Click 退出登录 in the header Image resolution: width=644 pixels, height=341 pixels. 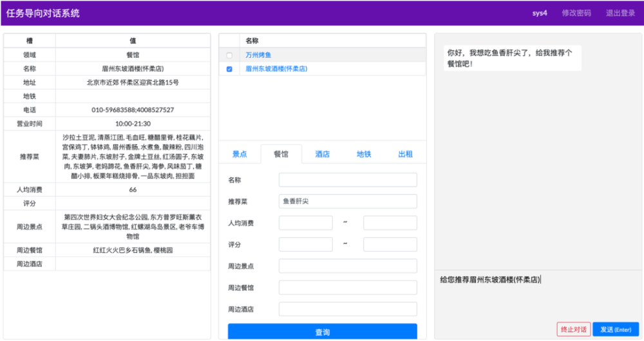pyautogui.click(x=620, y=13)
